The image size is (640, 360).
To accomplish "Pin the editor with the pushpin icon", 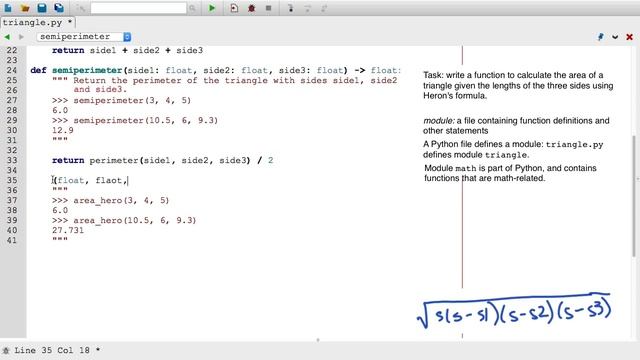I will click(600, 37).
